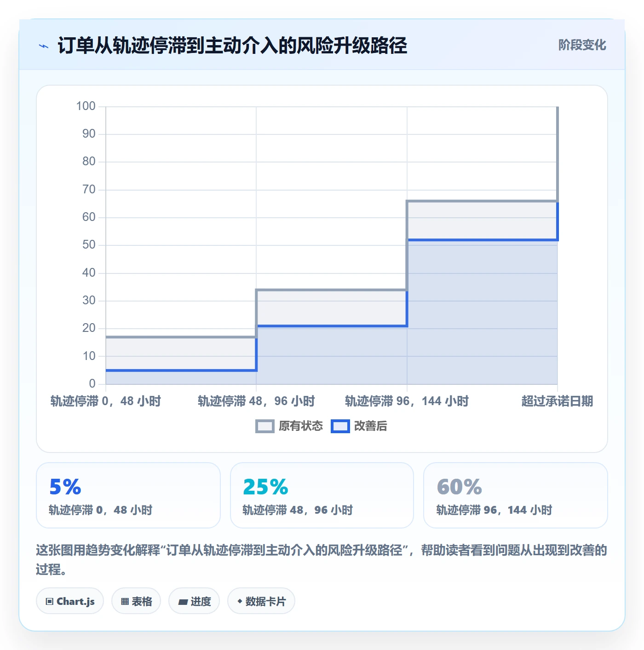Select the 数据卡片 tag chip
Screen dimensions: 644x650
(x=261, y=601)
